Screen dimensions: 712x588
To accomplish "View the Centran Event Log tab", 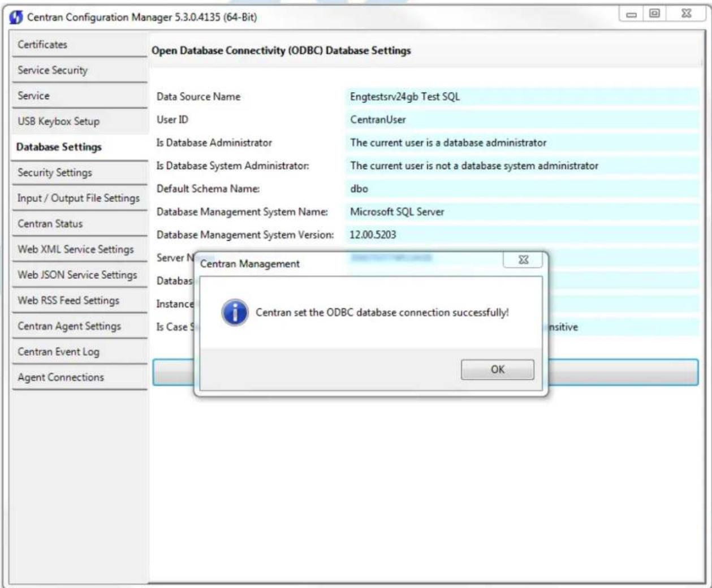I will (x=79, y=352).
